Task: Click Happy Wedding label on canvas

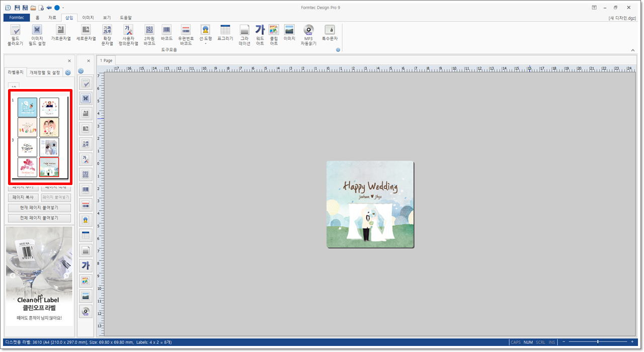Action: [x=370, y=204]
